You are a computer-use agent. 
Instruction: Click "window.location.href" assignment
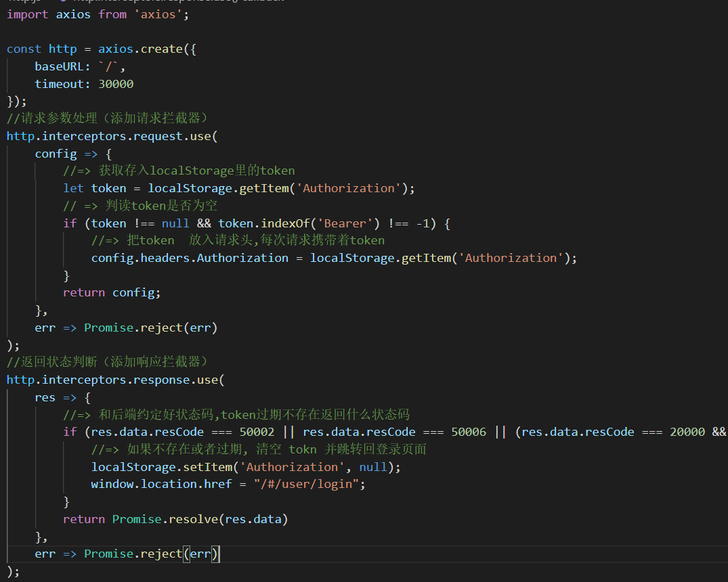[162, 484]
